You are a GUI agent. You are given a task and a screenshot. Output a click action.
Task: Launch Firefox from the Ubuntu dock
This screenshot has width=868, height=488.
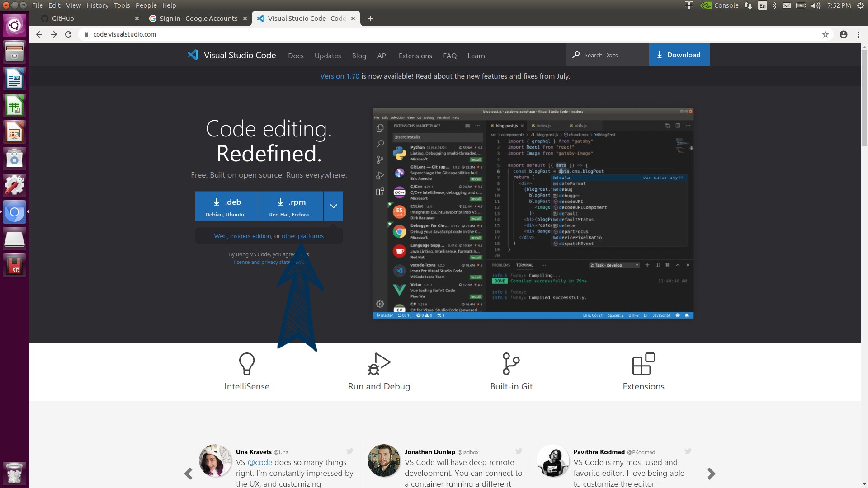tap(14, 211)
